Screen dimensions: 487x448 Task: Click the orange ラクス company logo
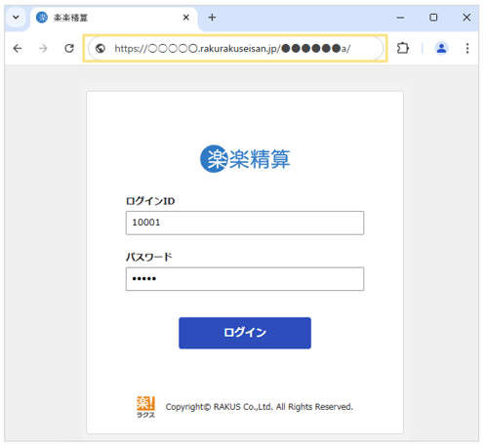[145, 407]
